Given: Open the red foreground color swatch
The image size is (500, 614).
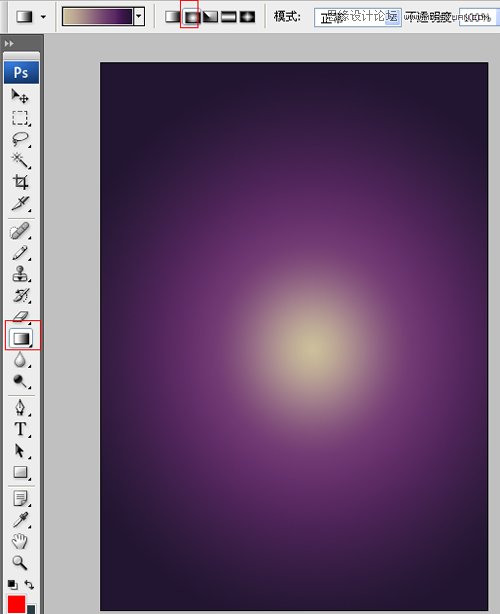Looking at the screenshot, I should [16, 604].
